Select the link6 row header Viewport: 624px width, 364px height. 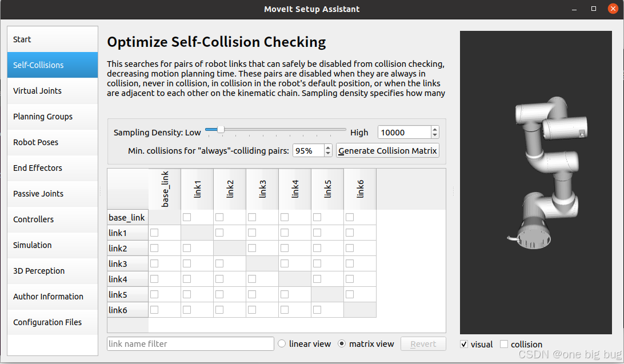[x=128, y=310]
